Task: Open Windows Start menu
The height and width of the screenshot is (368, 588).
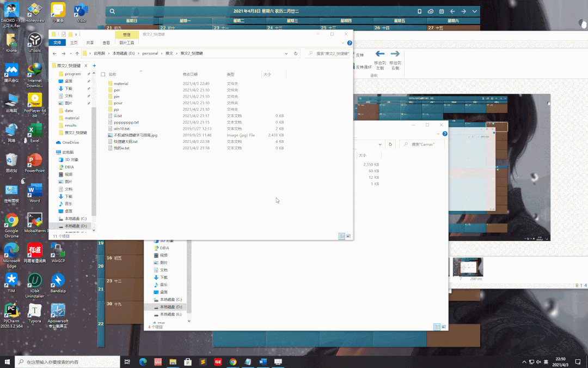Action: [7, 361]
